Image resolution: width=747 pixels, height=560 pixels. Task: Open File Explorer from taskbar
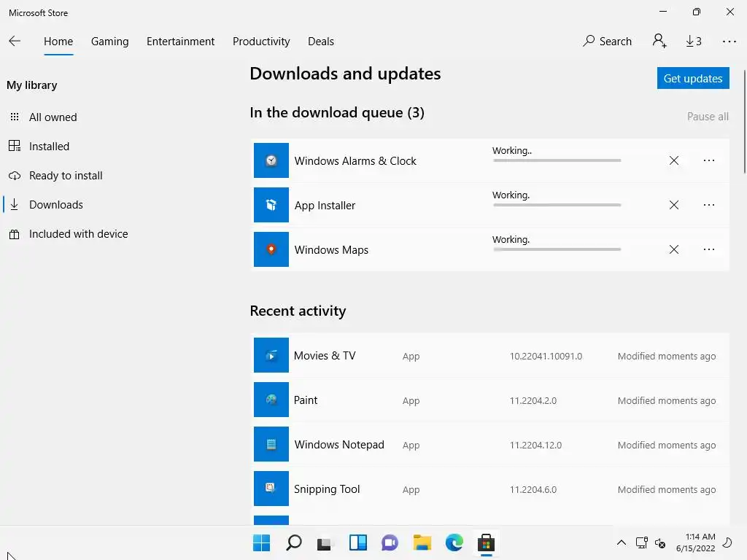pos(422,542)
